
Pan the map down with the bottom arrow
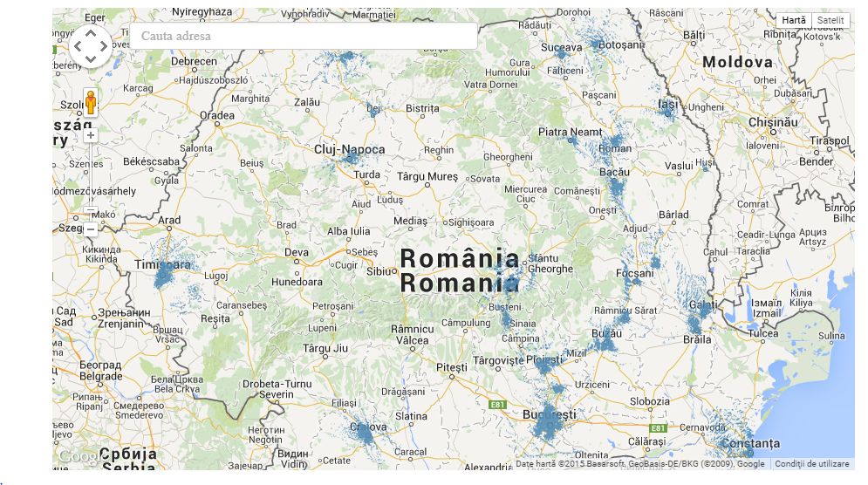91,59
